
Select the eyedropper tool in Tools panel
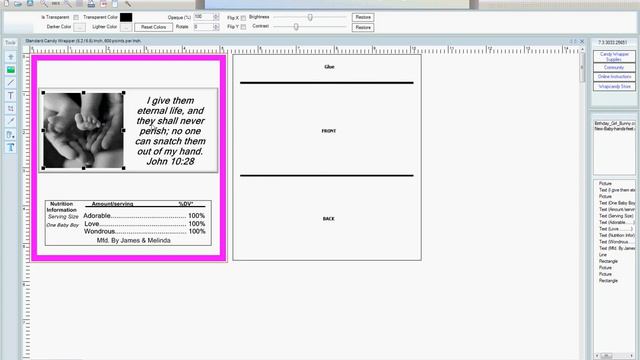pos(11,121)
